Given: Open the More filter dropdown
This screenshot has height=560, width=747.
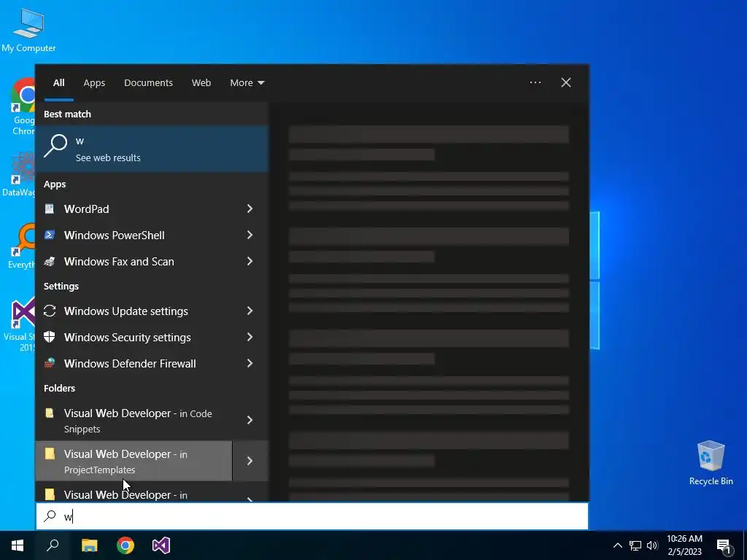Looking at the screenshot, I should pos(247,83).
